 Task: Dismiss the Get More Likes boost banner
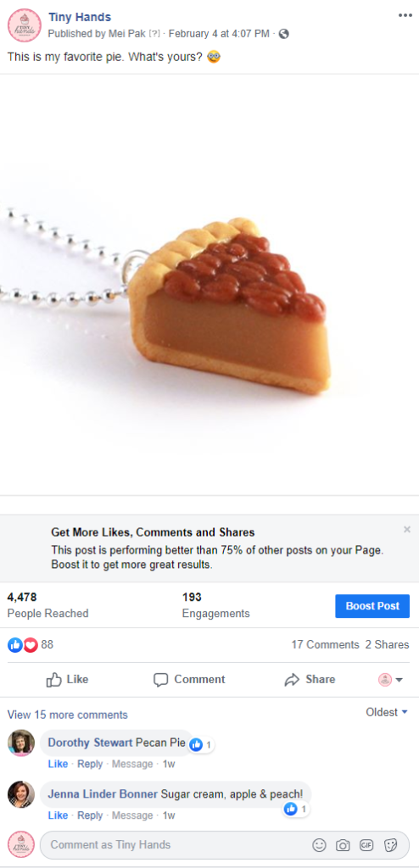coord(407,530)
